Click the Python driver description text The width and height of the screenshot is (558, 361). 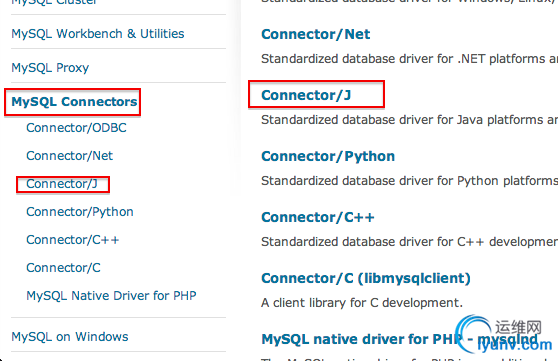click(410, 181)
